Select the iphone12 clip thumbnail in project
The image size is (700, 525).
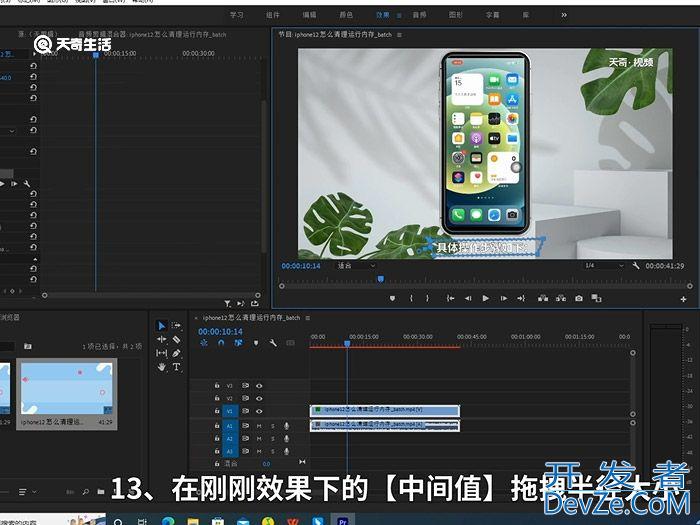(x=67, y=388)
